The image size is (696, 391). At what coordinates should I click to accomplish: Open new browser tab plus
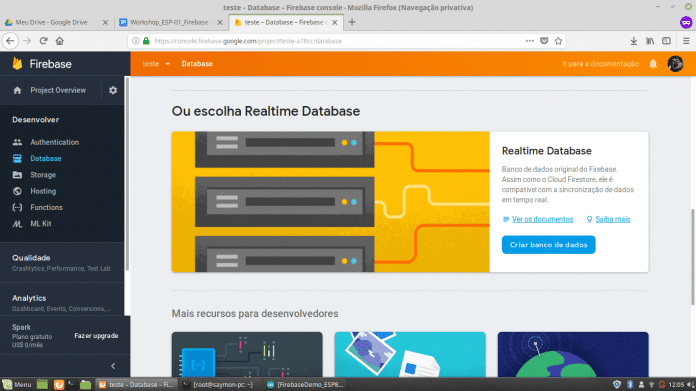click(352, 22)
